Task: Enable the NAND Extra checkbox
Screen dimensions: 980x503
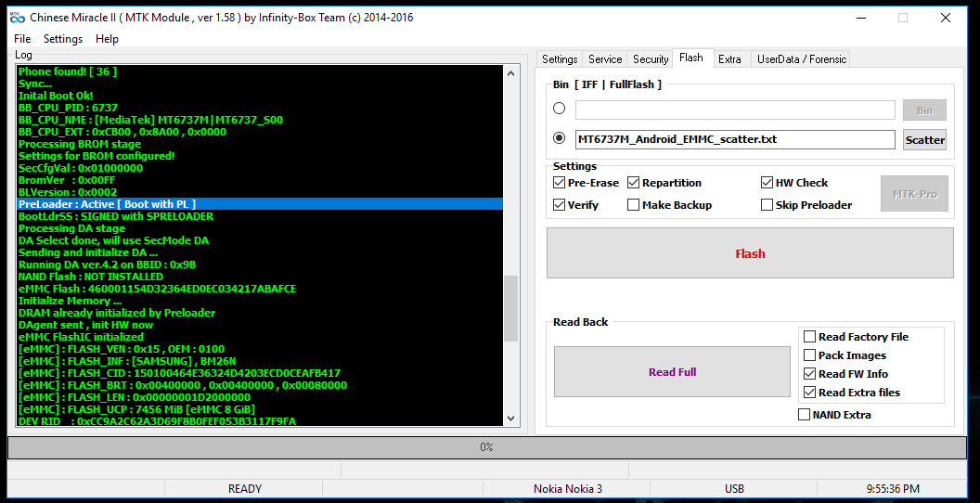Action: (805, 414)
